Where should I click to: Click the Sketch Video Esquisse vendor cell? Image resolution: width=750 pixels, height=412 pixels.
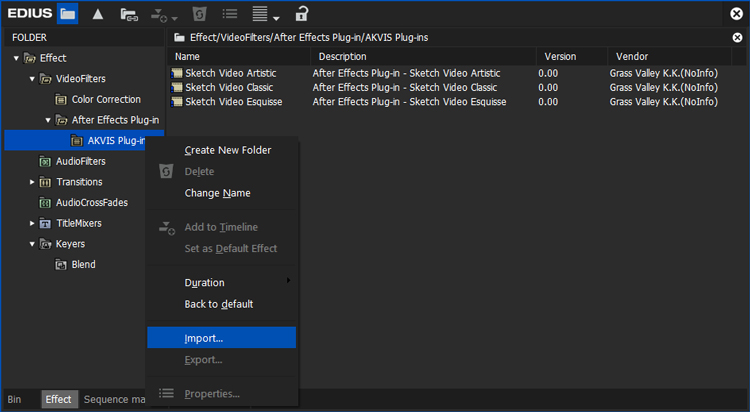pos(663,102)
